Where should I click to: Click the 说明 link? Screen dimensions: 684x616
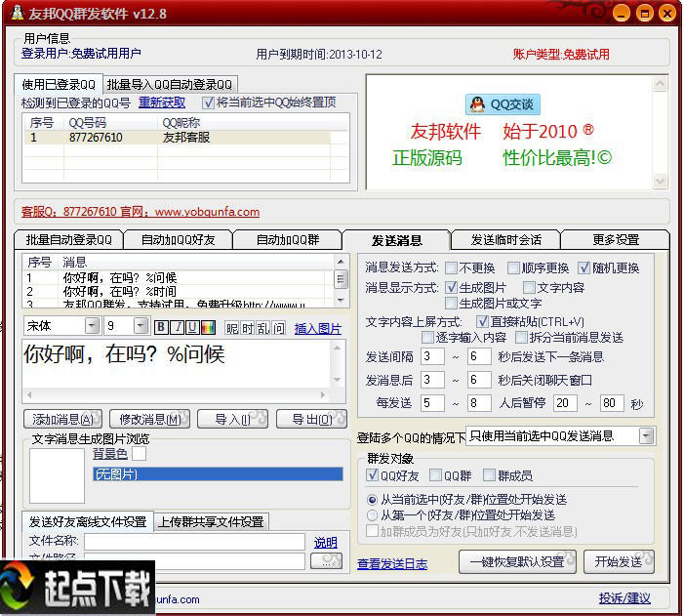pyautogui.click(x=326, y=543)
